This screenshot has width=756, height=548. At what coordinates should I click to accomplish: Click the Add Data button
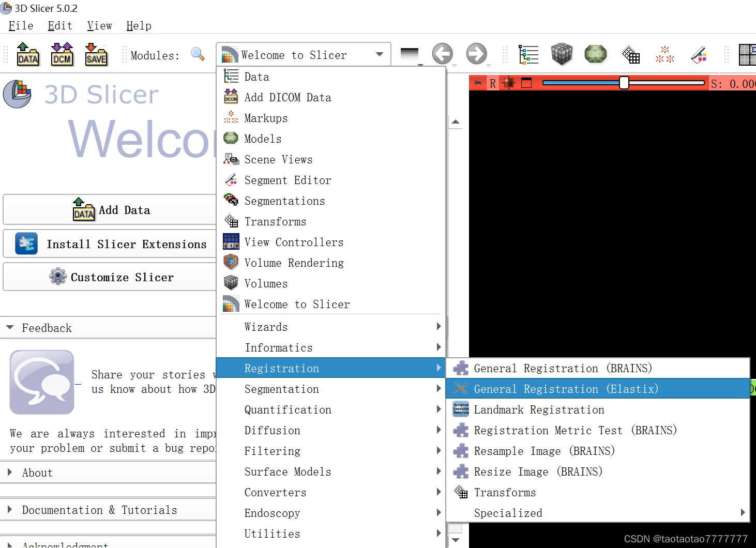tap(110, 210)
